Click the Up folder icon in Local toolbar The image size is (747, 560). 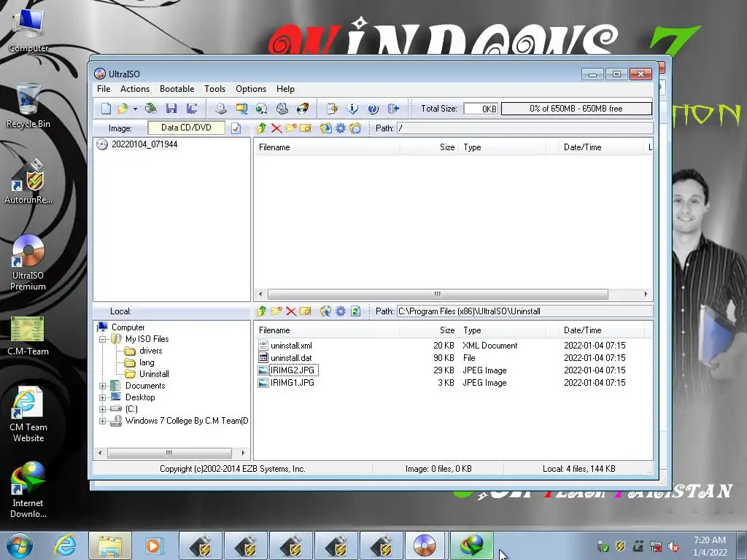point(262,311)
